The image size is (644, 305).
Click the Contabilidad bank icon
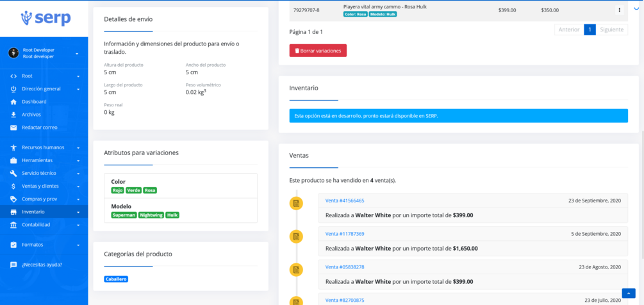(x=13, y=225)
